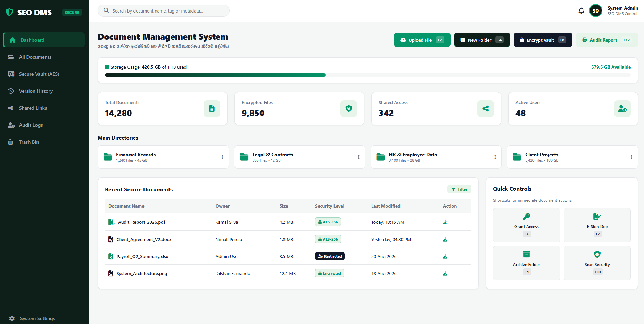Click the Encrypted badge on System_Architecture row
644x324 pixels.
[x=330, y=273]
